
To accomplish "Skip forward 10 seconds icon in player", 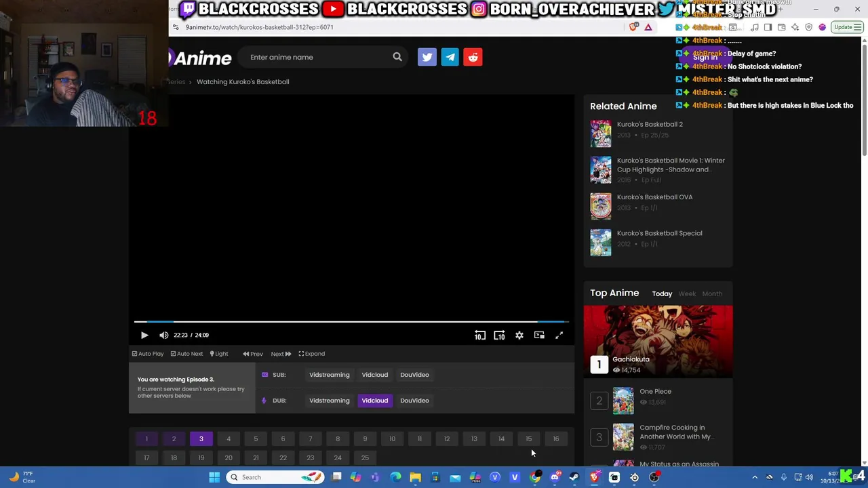I will click(499, 335).
